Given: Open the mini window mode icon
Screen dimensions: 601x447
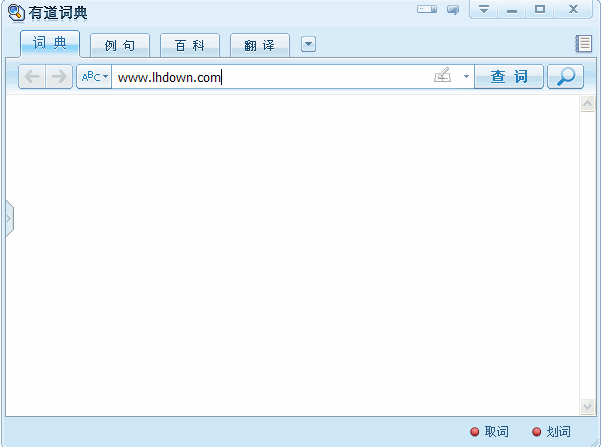Looking at the screenshot, I should coord(427,9).
